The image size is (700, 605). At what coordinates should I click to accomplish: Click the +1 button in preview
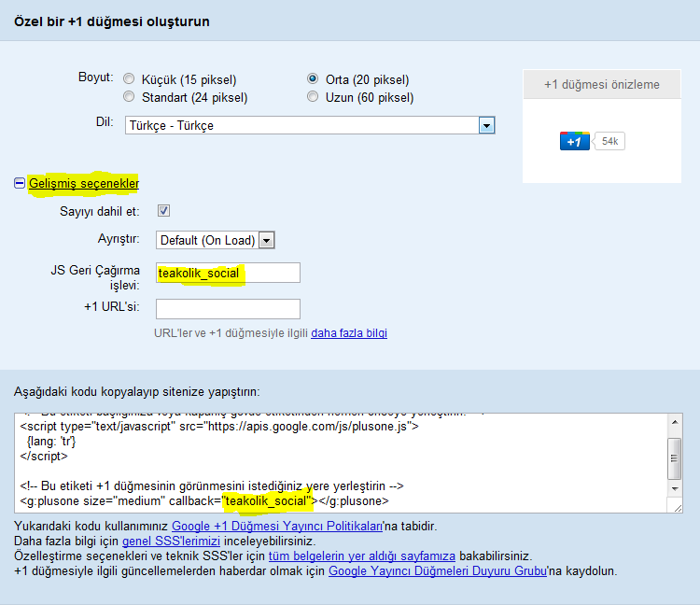[x=575, y=141]
